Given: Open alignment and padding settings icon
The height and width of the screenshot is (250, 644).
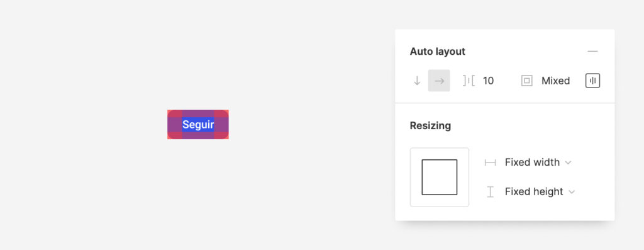Looking at the screenshot, I should (x=592, y=81).
